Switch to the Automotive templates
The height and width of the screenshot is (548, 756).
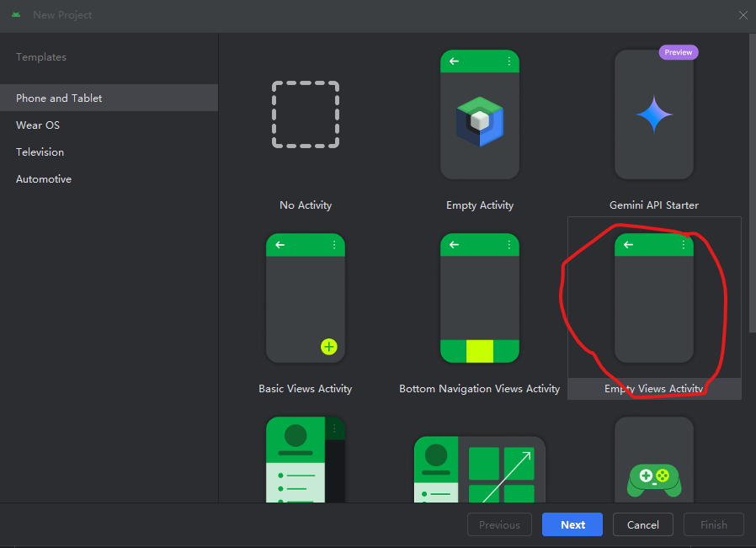click(109, 178)
